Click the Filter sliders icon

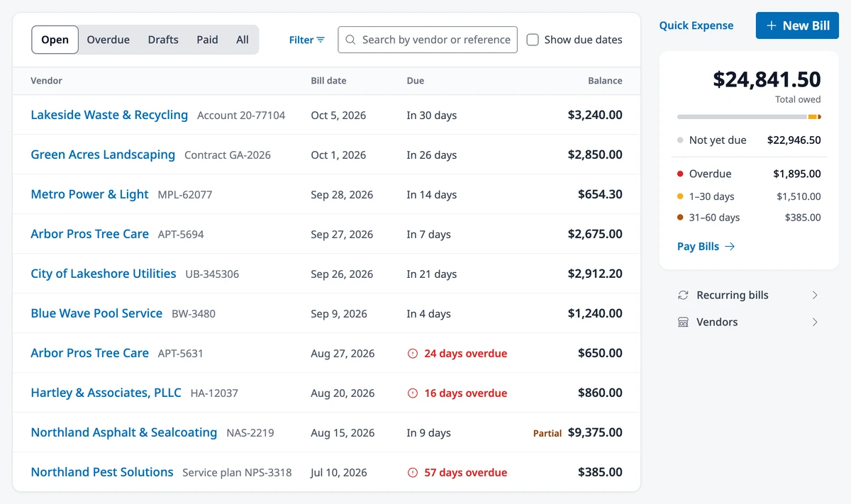[321, 40]
